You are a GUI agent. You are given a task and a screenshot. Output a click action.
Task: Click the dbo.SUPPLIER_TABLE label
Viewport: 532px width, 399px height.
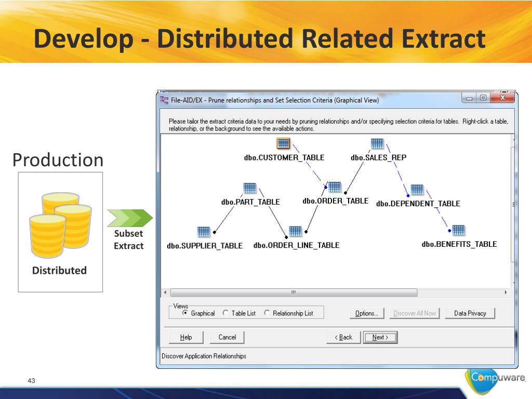pos(205,246)
